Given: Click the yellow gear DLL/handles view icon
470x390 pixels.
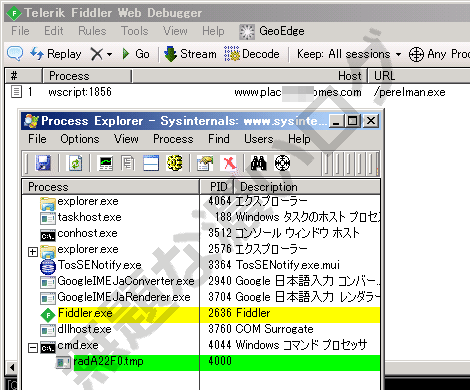Looking at the screenshot, I should [x=174, y=163].
